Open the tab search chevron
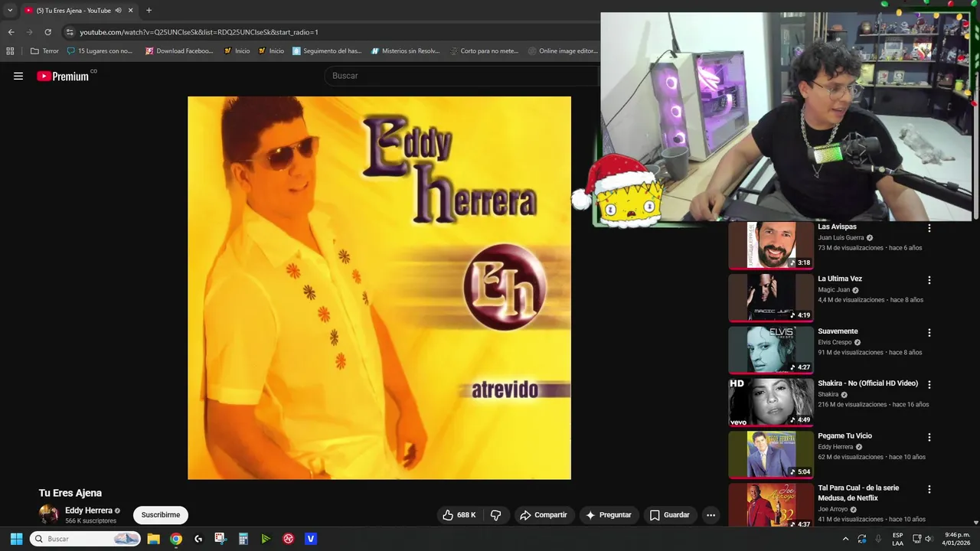 click(10, 11)
